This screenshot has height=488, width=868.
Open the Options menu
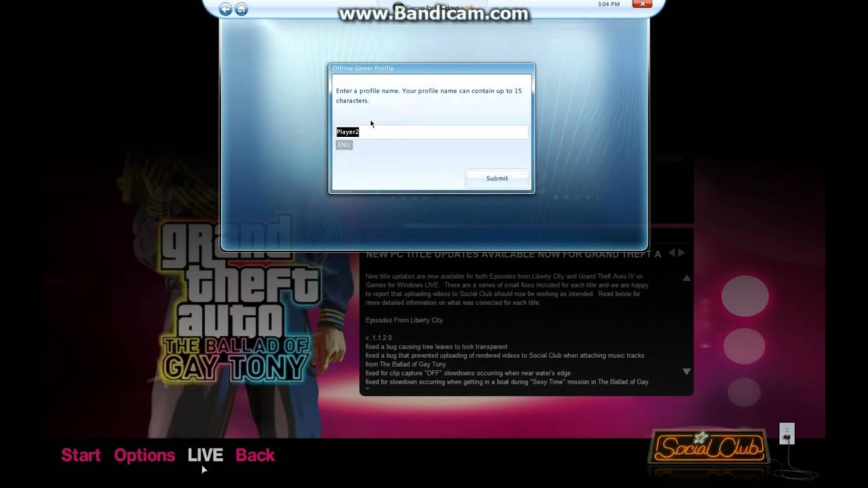tap(144, 455)
